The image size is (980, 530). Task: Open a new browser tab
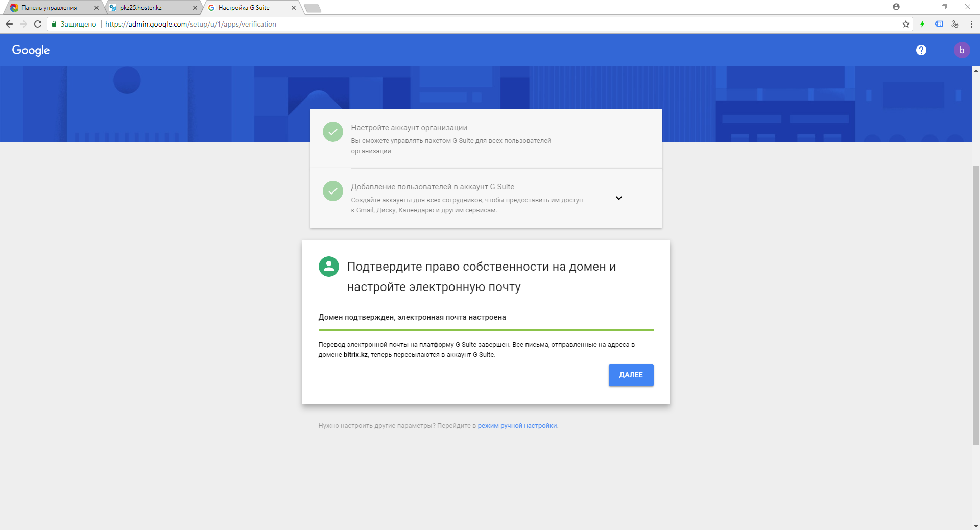click(312, 8)
